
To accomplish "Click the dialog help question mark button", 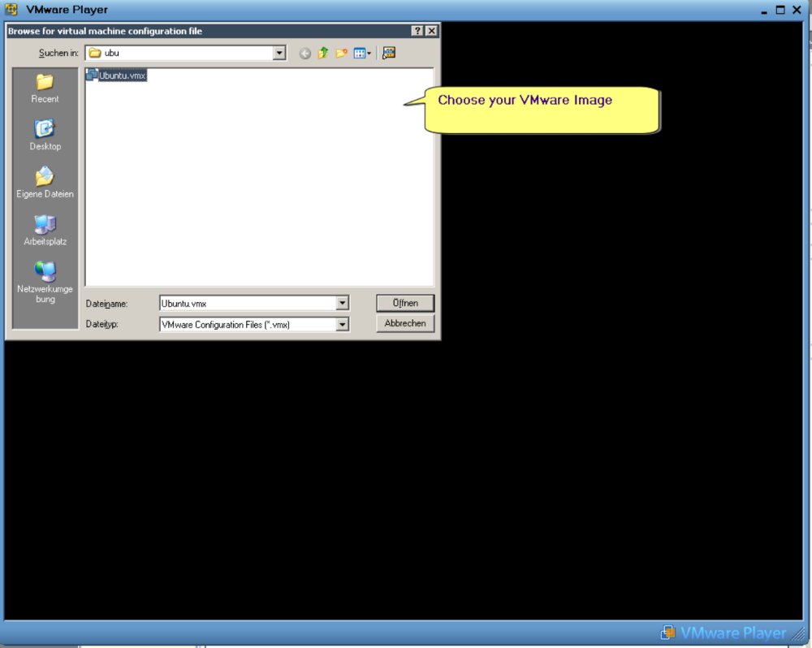I will pos(417,31).
